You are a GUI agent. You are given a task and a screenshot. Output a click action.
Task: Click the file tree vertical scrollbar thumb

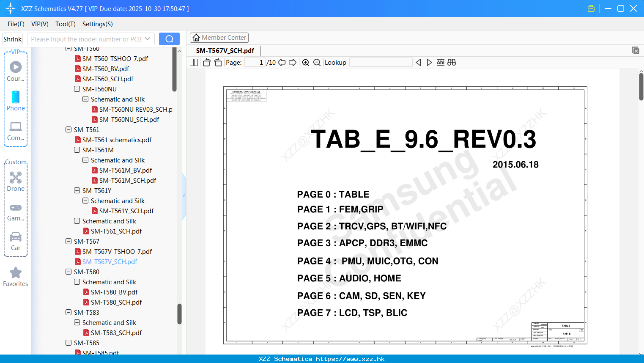[179, 314]
